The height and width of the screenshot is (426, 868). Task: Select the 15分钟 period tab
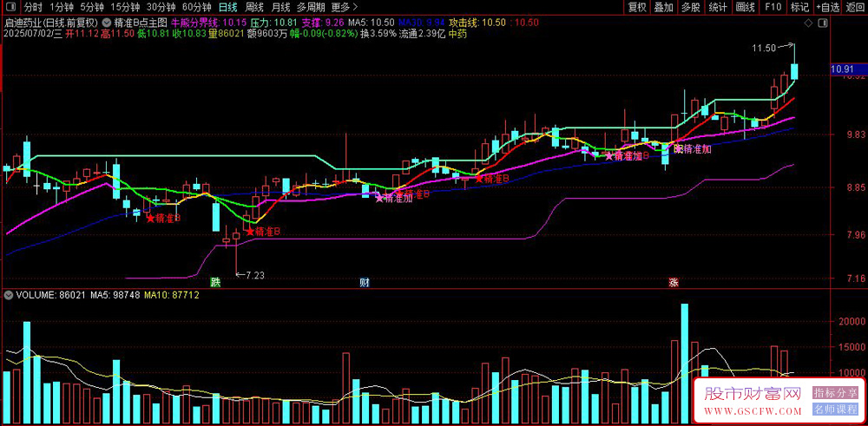click(x=125, y=7)
